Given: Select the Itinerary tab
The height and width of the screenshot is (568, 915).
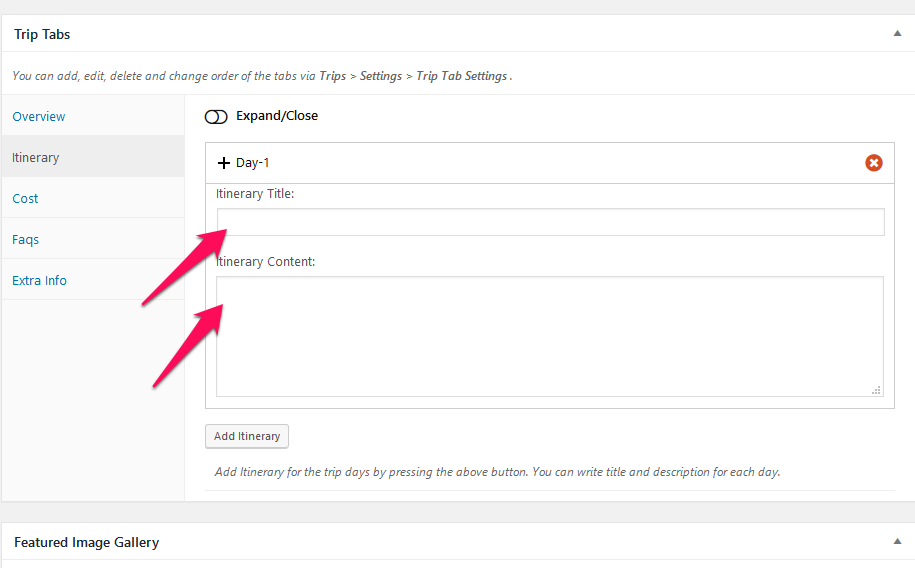Looking at the screenshot, I should point(36,158).
